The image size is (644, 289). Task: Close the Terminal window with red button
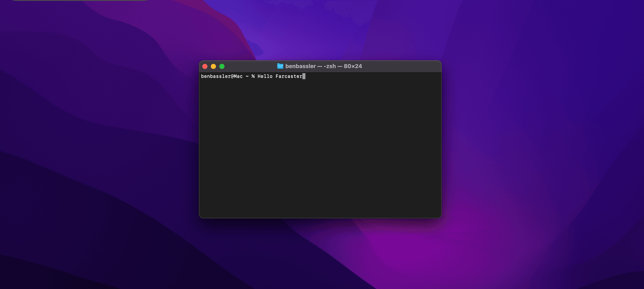pyautogui.click(x=205, y=66)
